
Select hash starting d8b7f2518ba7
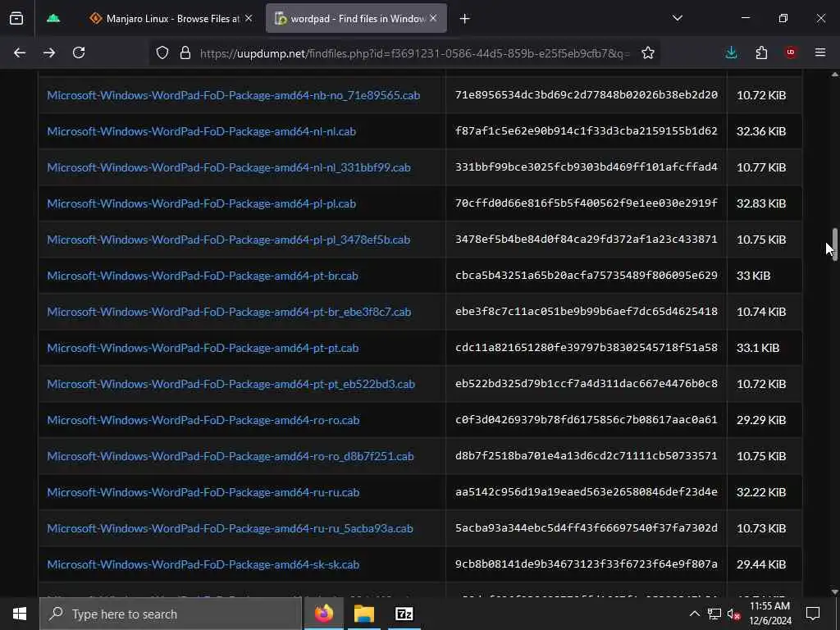[586, 455]
